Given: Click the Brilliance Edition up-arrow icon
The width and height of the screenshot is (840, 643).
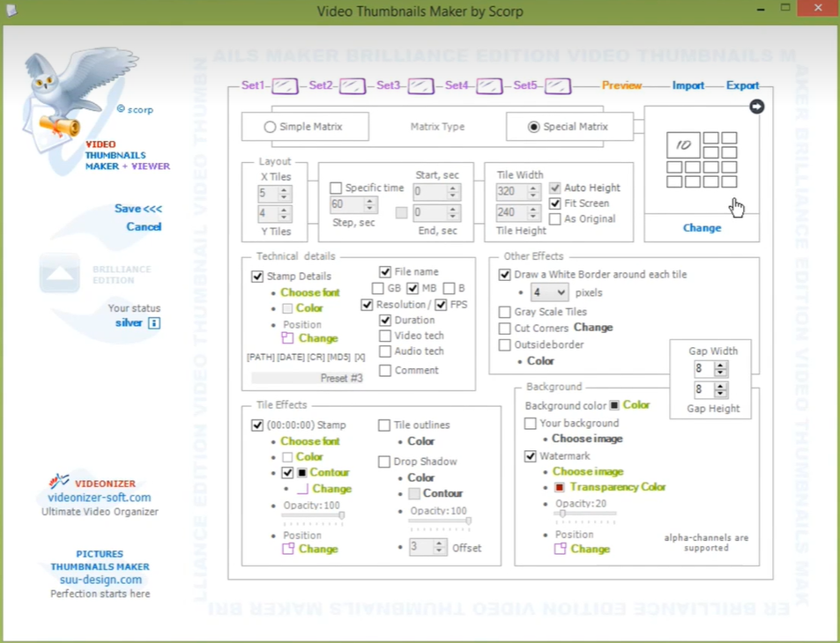Looking at the screenshot, I should [59, 273].
